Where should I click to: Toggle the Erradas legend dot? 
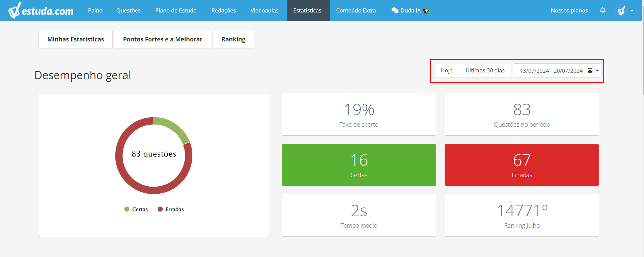[160, 209]
